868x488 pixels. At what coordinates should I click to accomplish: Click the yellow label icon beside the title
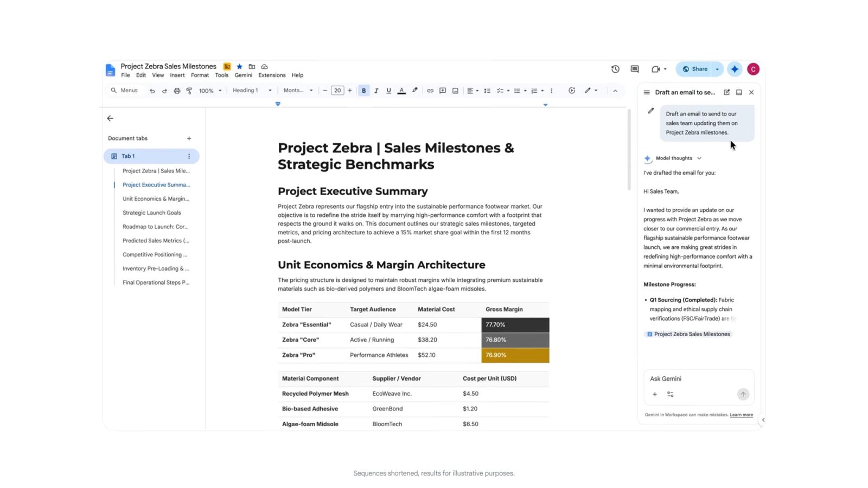227,66
